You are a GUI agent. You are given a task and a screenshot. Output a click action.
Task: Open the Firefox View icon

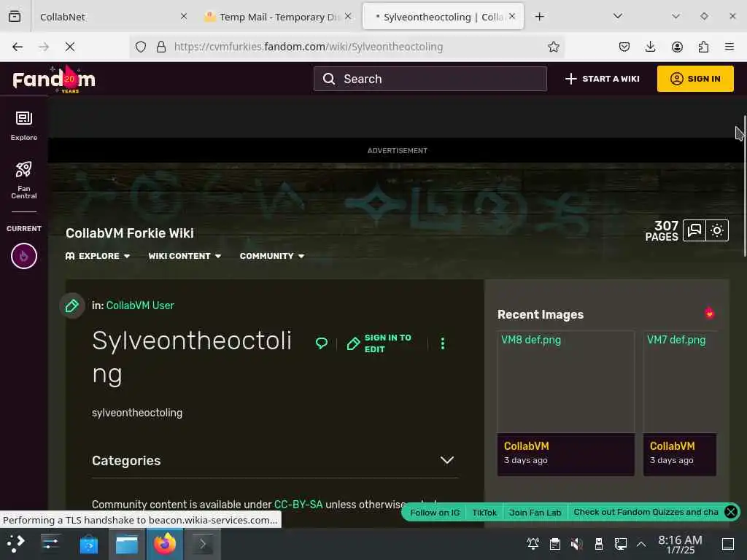[x=15, y=16]
